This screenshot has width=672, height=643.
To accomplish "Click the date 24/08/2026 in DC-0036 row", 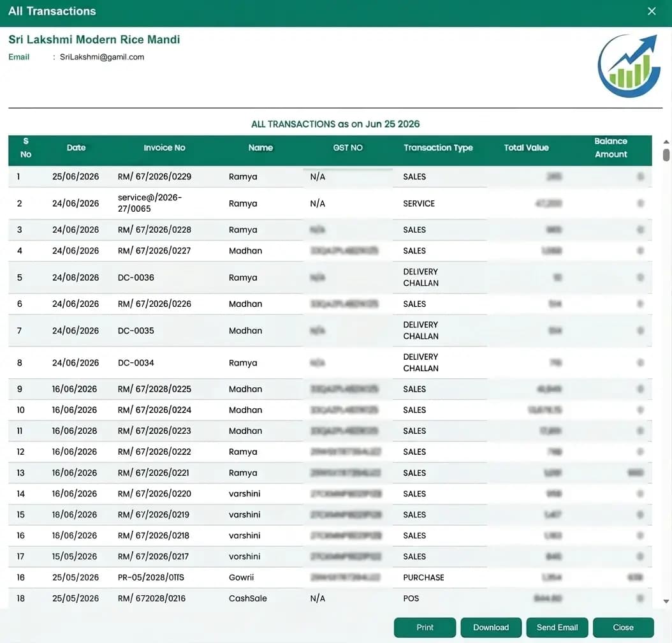I will click(75, 277).
